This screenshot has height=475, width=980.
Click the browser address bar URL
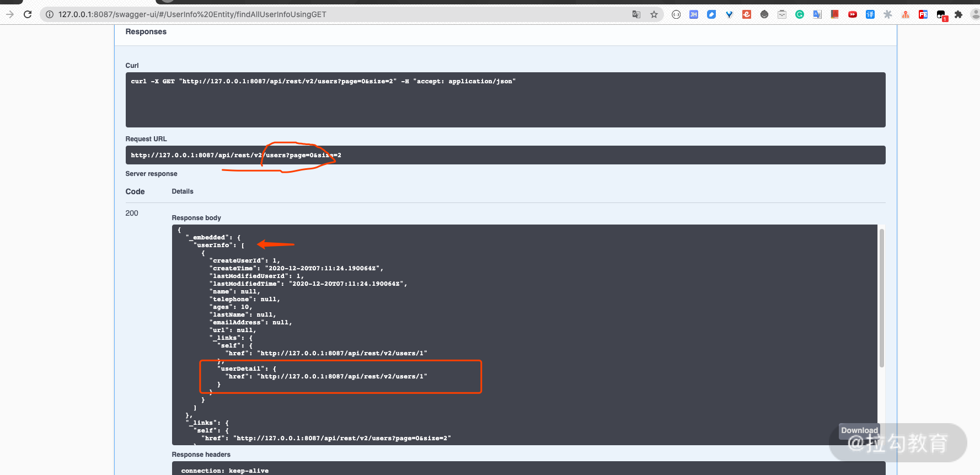pos(192,14)
